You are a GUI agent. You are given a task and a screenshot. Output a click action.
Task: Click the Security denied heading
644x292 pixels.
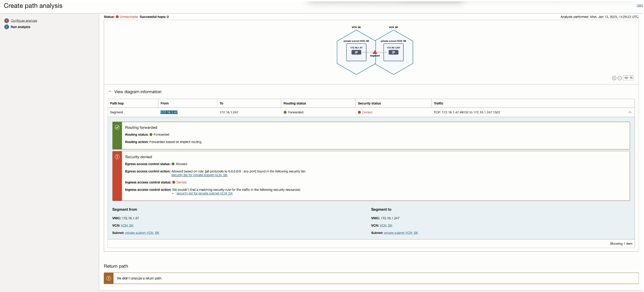139,157
